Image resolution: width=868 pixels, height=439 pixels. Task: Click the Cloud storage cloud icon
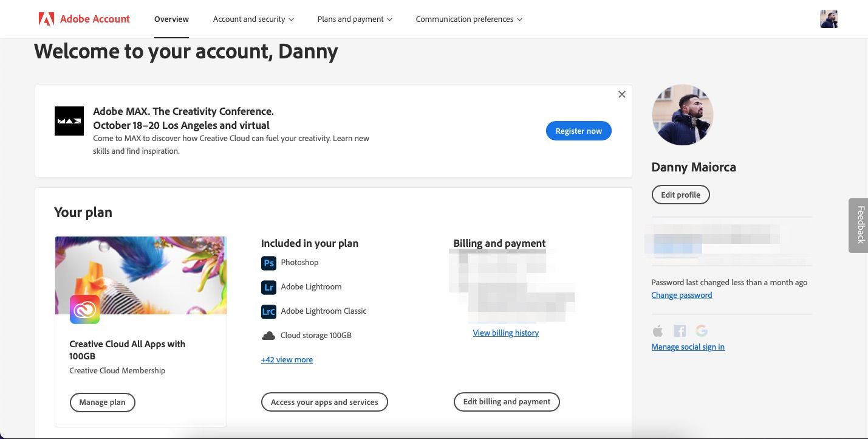(x=268, y=336)
